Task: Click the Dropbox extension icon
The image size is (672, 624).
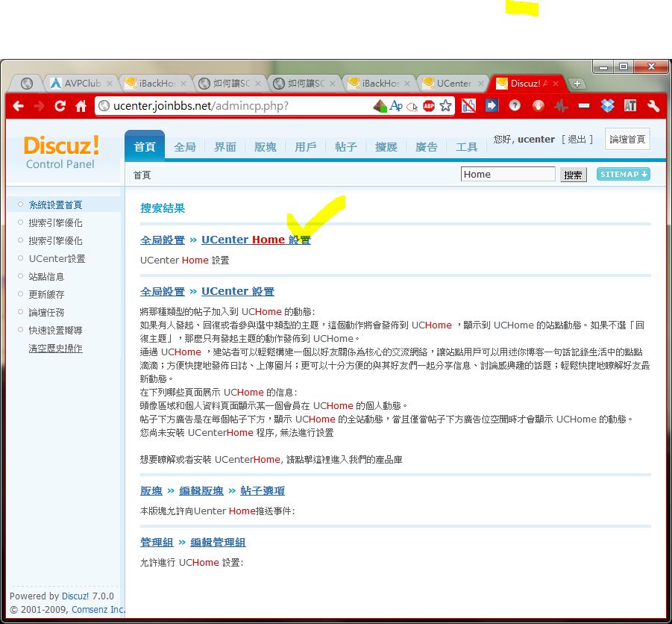Action: click(x=607, y=106)
